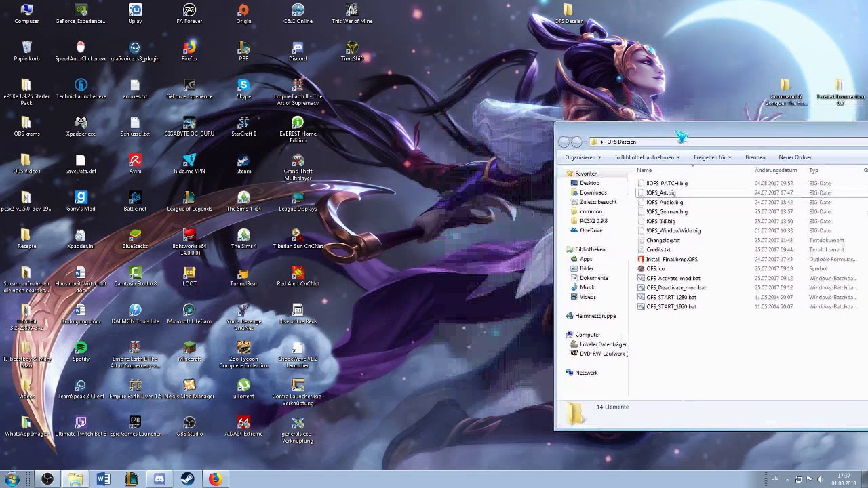Open Dokumente library in navigation pane

(593, 278)
